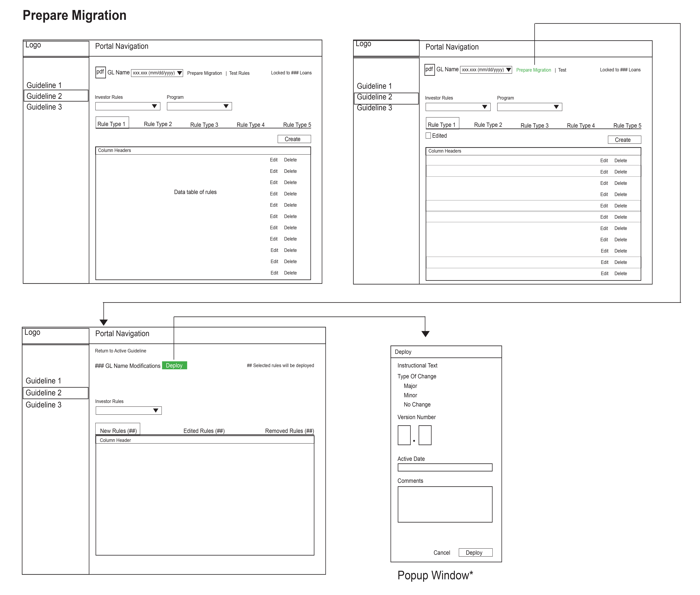Click the Active Date input field
Viewport: 700px width, 595px height.
445,468
